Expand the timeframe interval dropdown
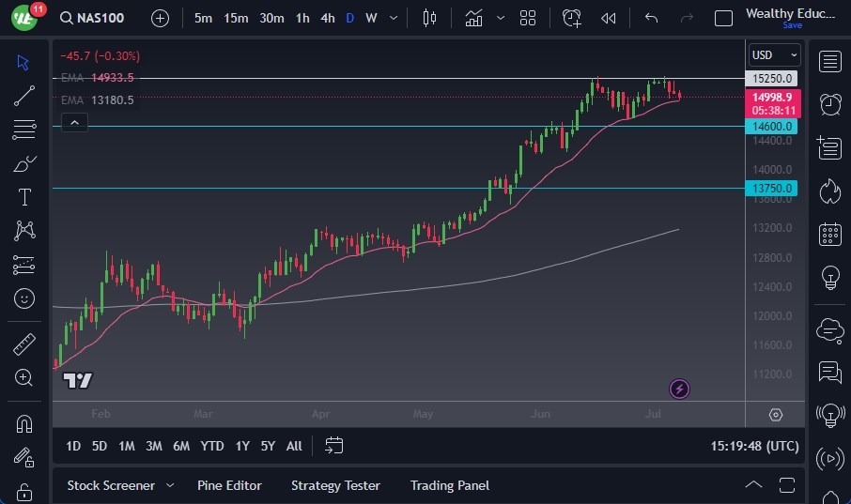The image size is (851, 504). tap(394, 18)
